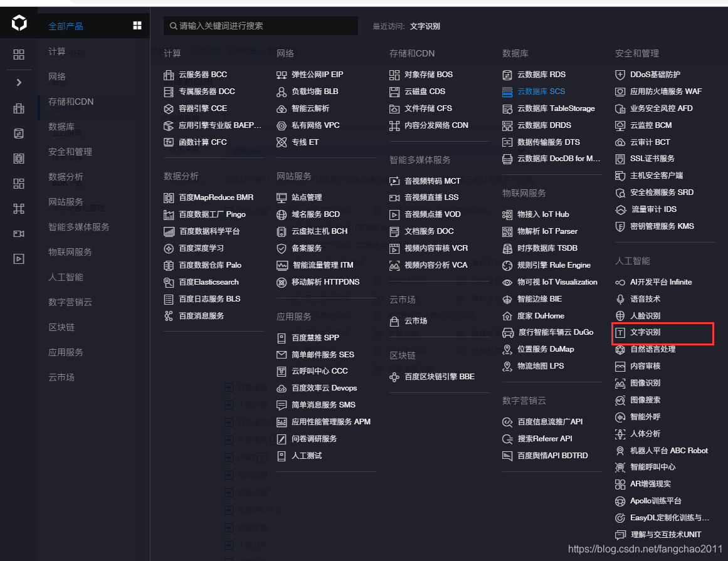Image resolution: width=728 pixels, height=561 pixels.
Task: Click the 文字识别 T icon
Action: (620, 333)
